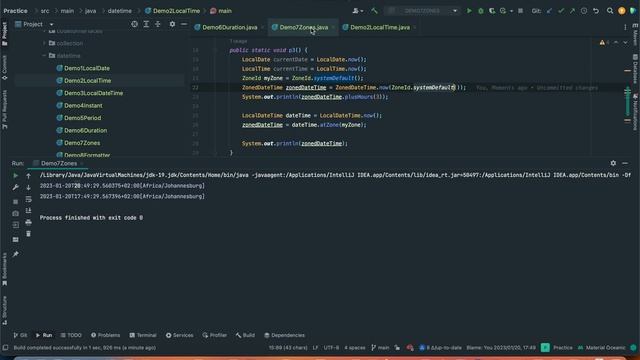640x360 pixels.
Task: Hide the Project tool window
Action: 184,24
